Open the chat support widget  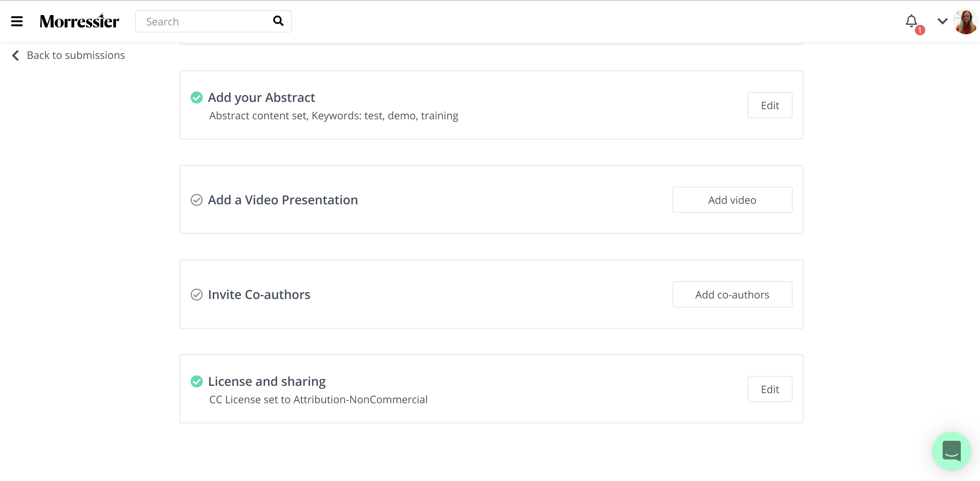pyautogui.click(x=951, y=451)
